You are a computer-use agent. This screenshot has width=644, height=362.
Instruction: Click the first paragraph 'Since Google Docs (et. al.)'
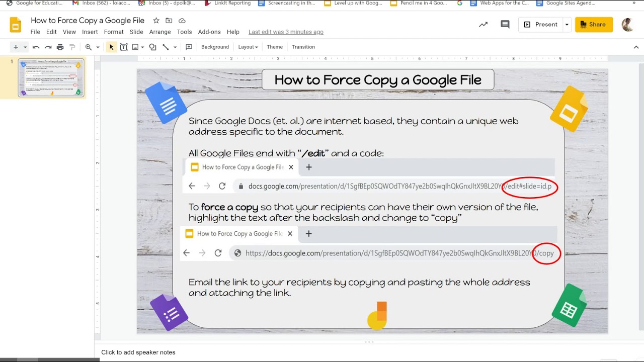[353, 126]
